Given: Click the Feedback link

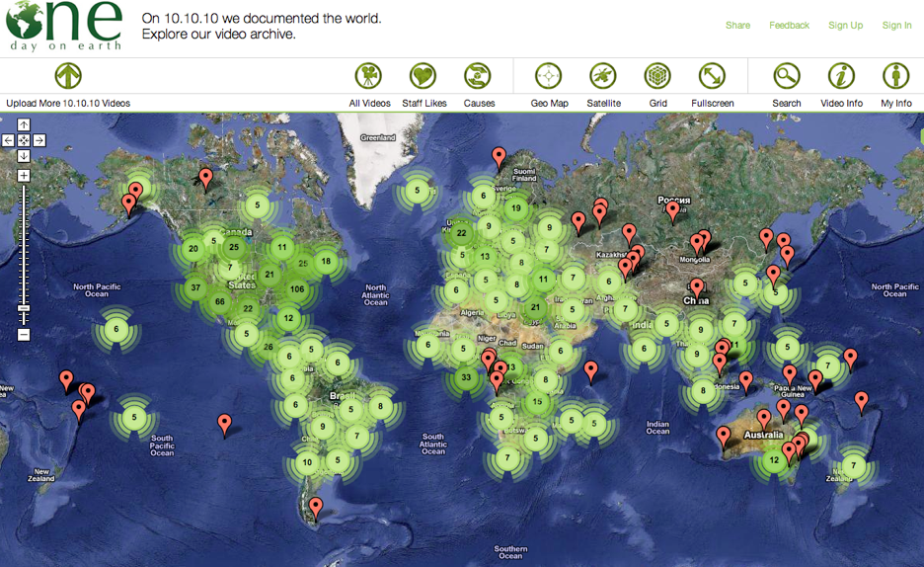Looking at the screenshot, I should (x=789, y=26).
